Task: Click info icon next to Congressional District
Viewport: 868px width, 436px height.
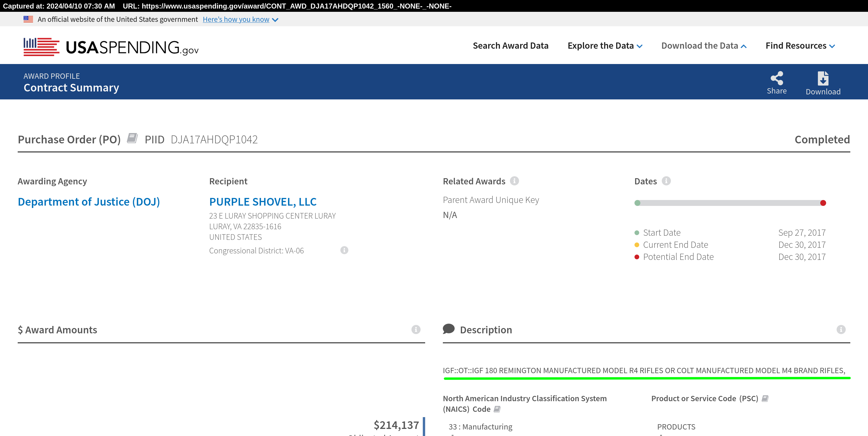Action: [344, 250]
